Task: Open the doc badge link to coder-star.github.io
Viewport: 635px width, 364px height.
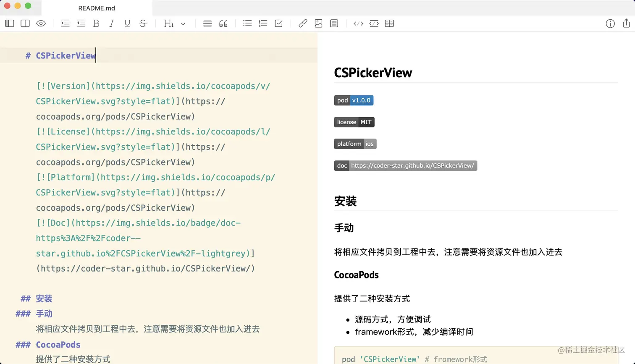Action: (x=406, y=166)
